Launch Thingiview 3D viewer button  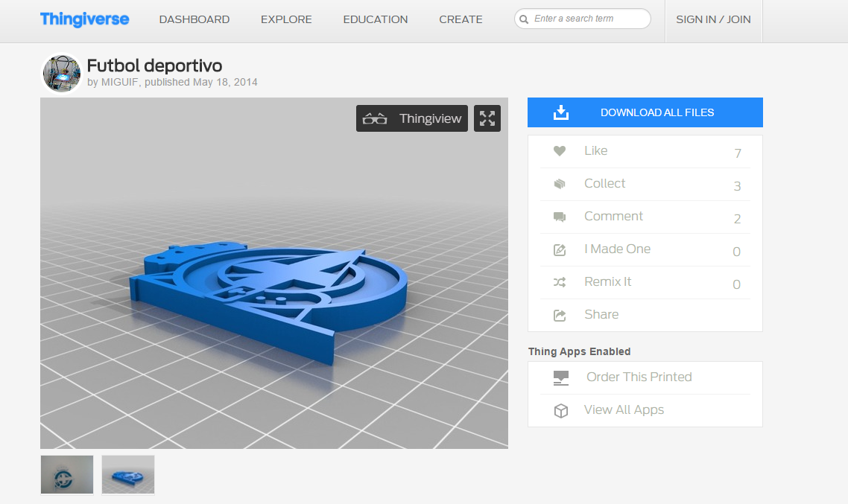411,118
